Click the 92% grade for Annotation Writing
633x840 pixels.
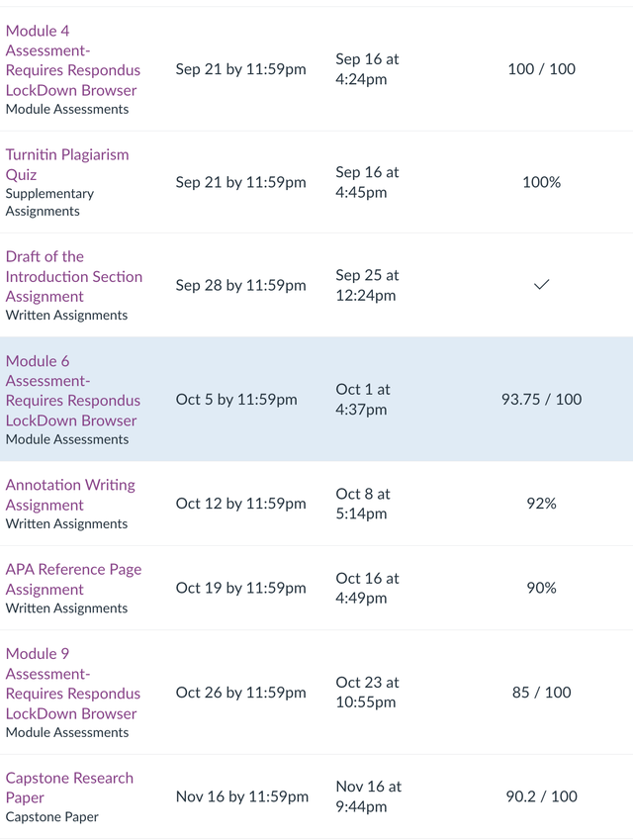tap(540, 504)
